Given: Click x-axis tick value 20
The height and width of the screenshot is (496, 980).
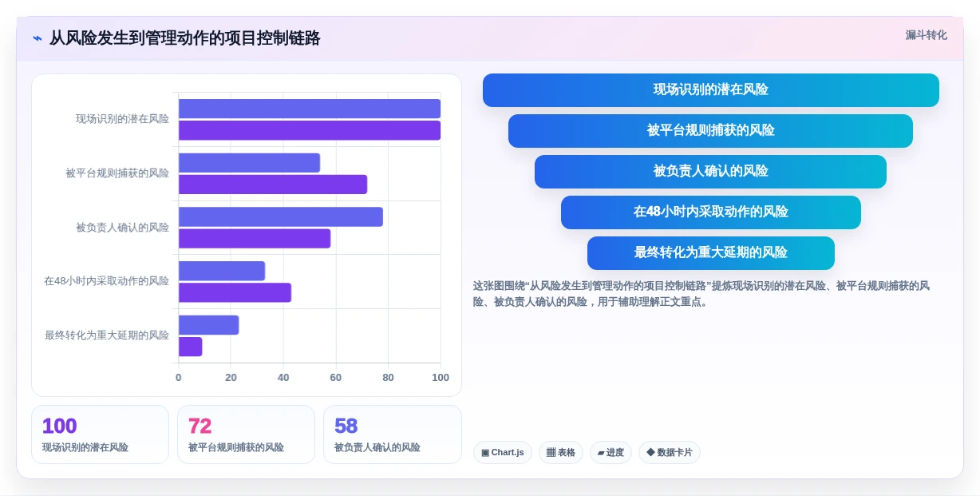Looking at the screenshot, I should (231, 378).
